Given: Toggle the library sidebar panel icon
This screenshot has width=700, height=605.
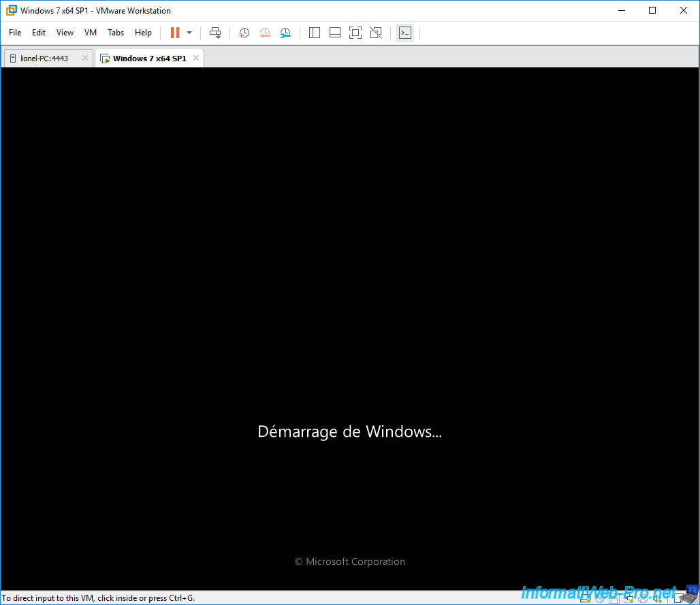Looking at the screenshot, I should (x=315, y=33).
